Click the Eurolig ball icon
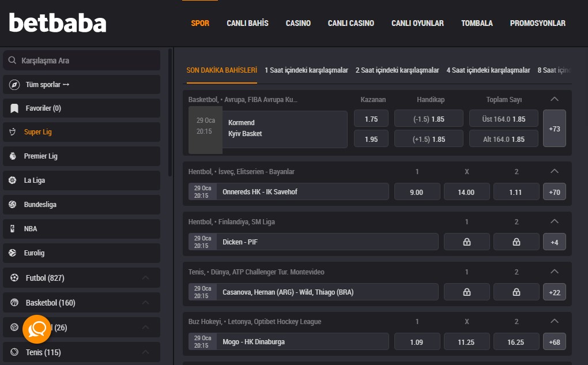 click(12, 253)
